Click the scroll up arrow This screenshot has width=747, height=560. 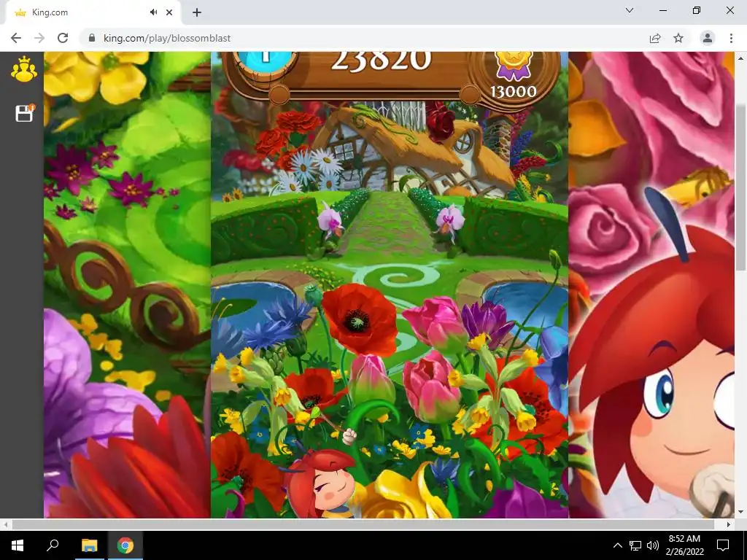[740, 58]
